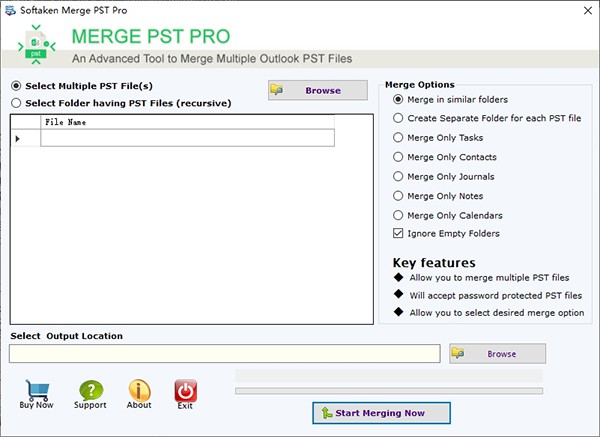This screenshot has width=600, height=437.
Task: Select Merge Only Tasks radio button
Action: [398, 137]
